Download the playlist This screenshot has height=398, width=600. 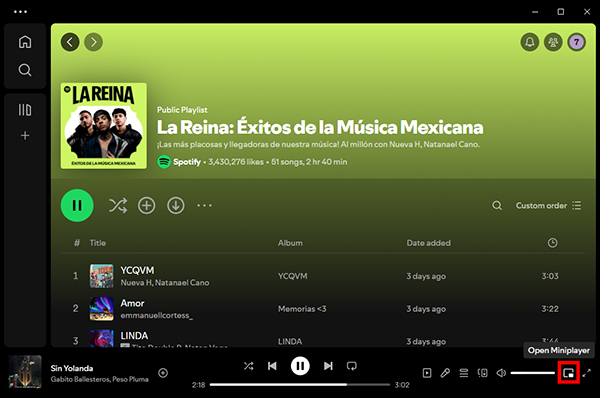click(x=176, y=206)
